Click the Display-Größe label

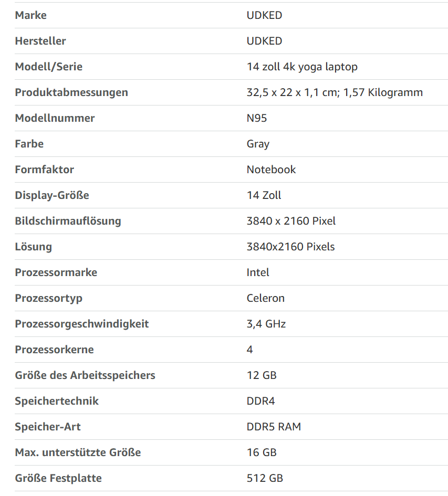pos(52,195)
